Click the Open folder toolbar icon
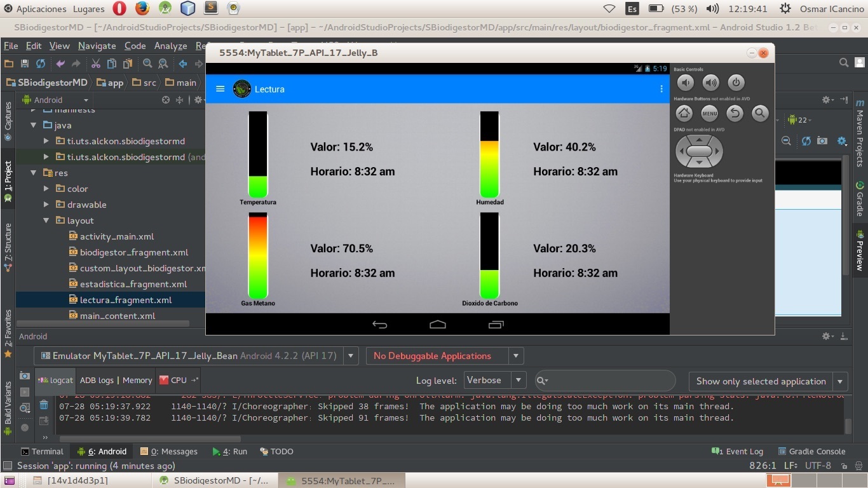The height and width of the screenshot is (488, 868). point(9,64)
